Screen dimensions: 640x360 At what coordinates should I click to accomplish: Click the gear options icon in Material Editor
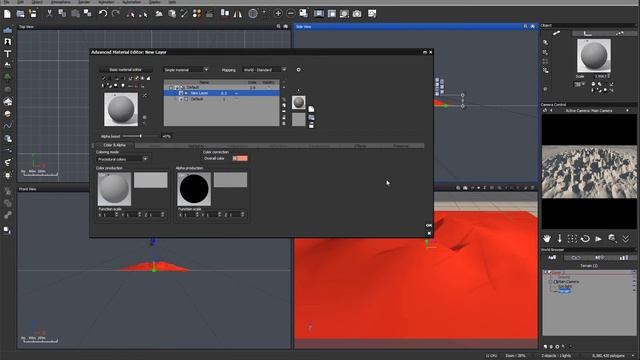[298, 70]
